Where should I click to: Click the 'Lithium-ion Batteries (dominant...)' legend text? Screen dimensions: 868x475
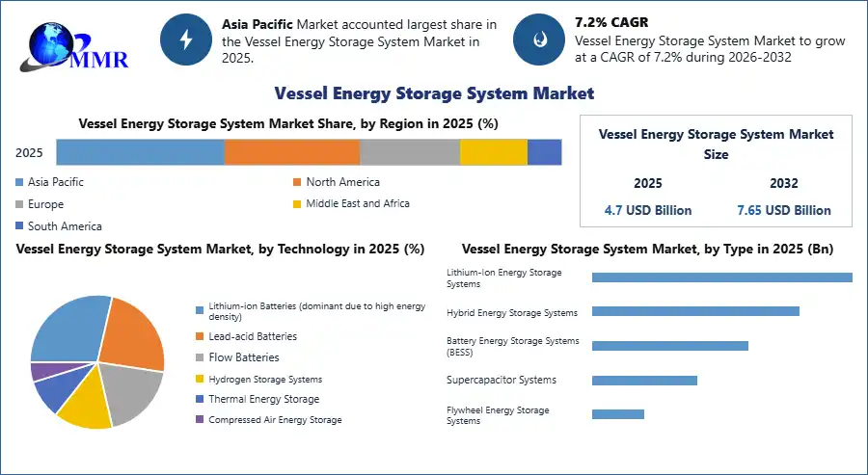pos(317,311)
